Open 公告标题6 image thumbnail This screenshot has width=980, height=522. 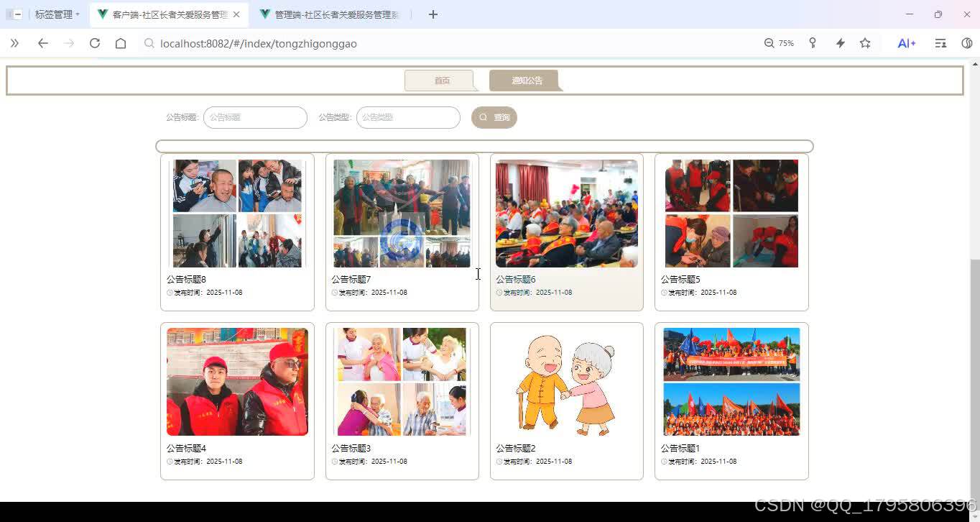[567, 214]
